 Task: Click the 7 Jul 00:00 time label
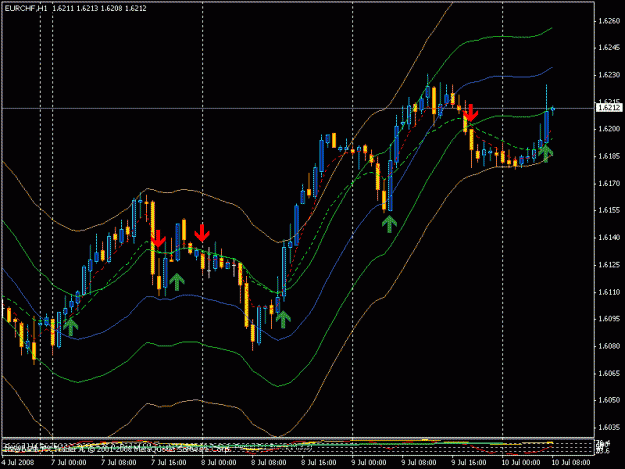pos(69,462)
